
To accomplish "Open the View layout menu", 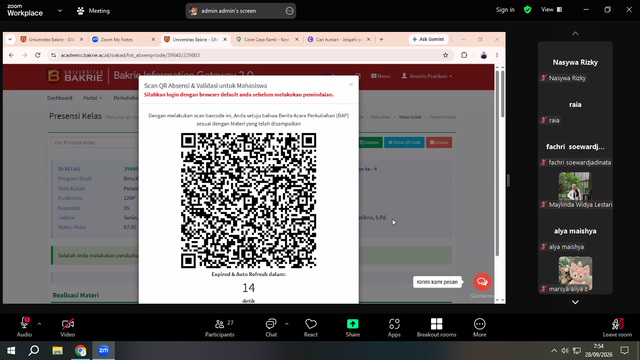I will pyautogui.click(x=551, y=10).
